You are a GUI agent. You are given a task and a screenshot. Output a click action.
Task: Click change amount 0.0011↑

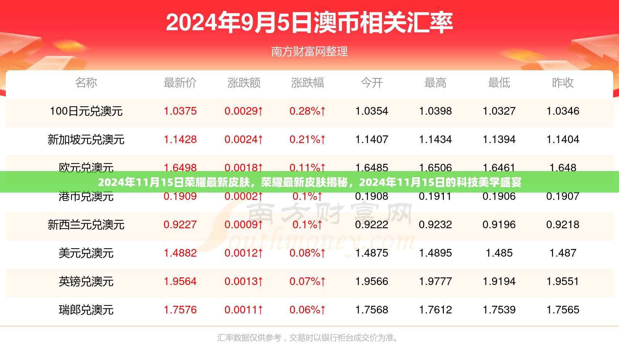click(244, 310)
